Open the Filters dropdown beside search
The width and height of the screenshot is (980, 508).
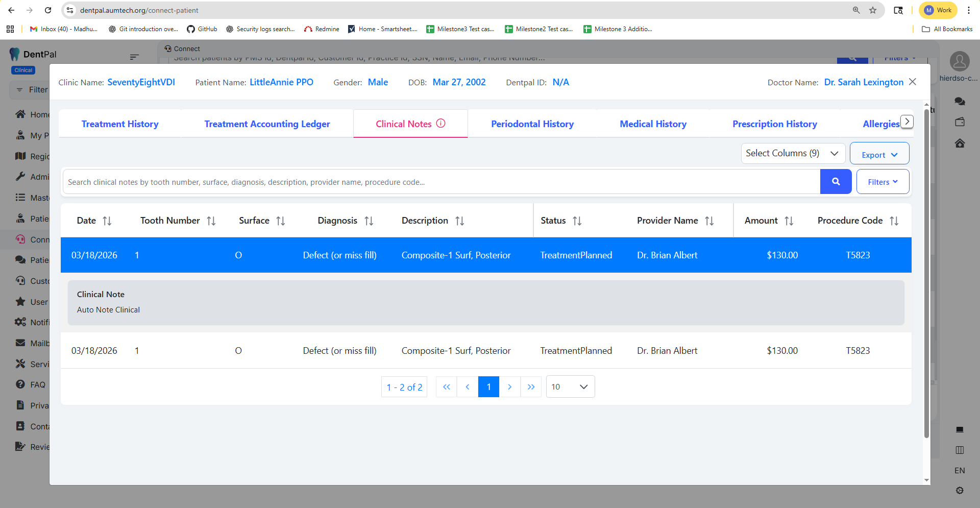coord(882,182)
